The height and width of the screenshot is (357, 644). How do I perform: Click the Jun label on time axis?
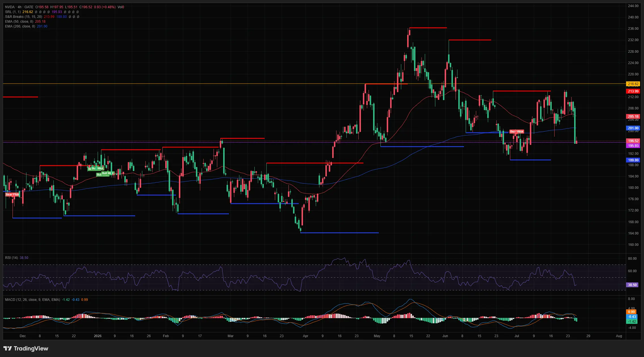(445, 336)
